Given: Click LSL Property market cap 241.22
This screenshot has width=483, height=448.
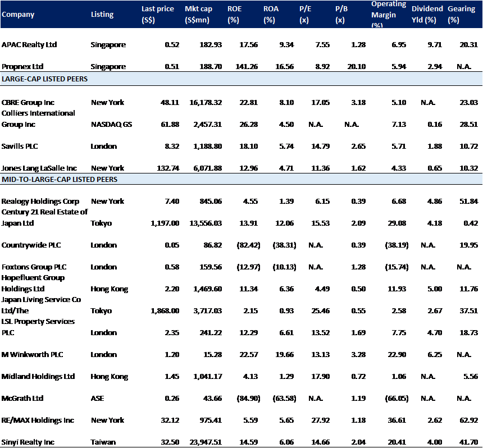Looking at the screenshot, I should [211, 333].
